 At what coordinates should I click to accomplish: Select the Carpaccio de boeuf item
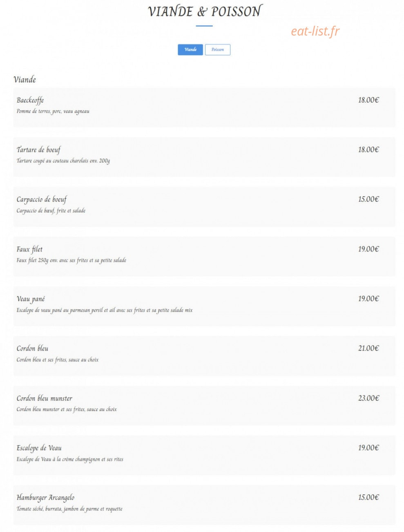[204, 207]
